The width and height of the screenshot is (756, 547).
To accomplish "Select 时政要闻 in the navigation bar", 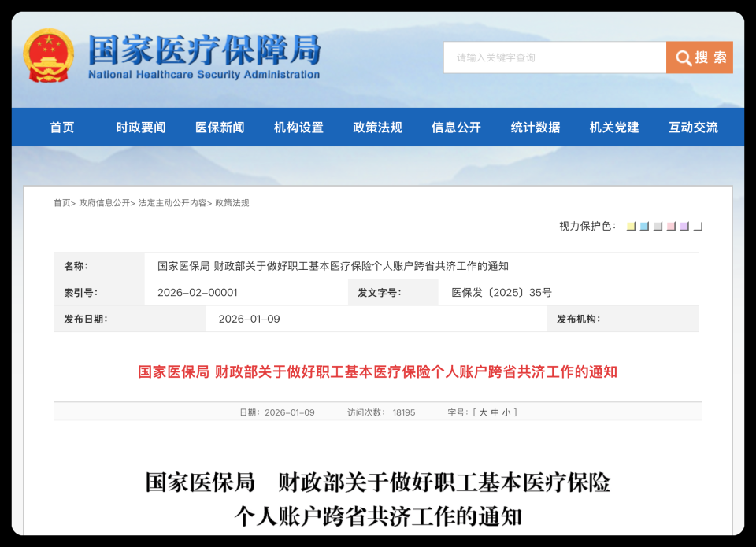I will coord(143,128).
